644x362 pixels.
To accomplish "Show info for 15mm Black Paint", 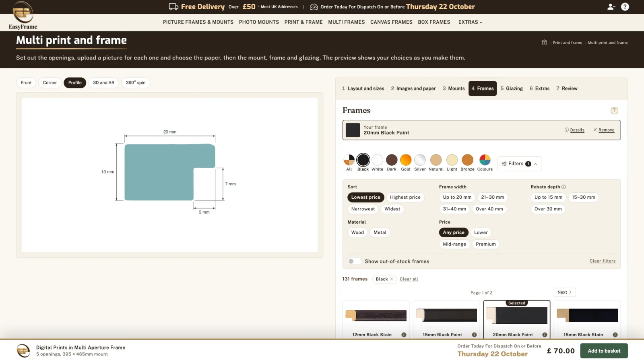I will [474, 335].
